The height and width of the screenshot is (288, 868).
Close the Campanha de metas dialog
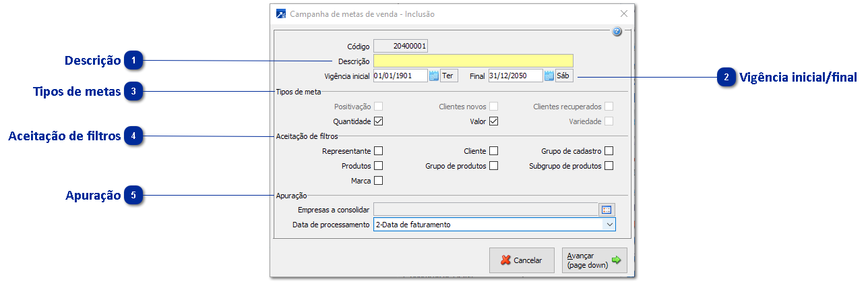click(x=624, y=13)
